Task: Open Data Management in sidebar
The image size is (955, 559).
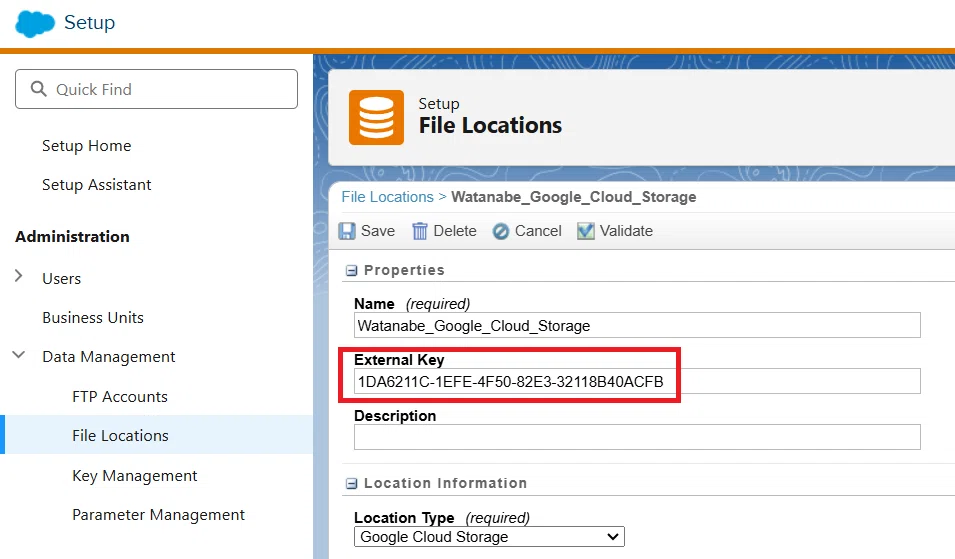Action: pos(108,357)
